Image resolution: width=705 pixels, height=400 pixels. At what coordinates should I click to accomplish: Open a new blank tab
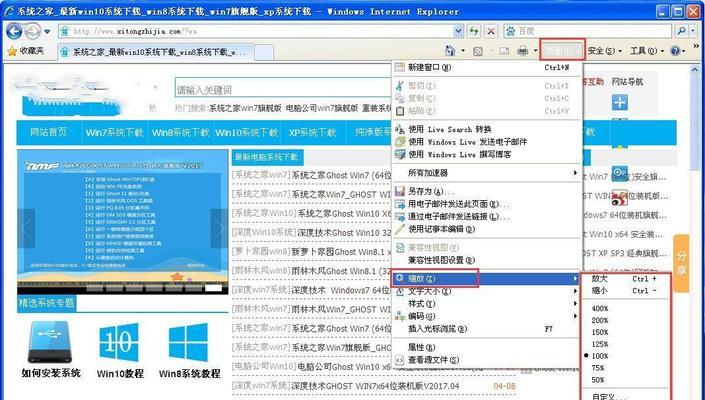pos(264,52)
